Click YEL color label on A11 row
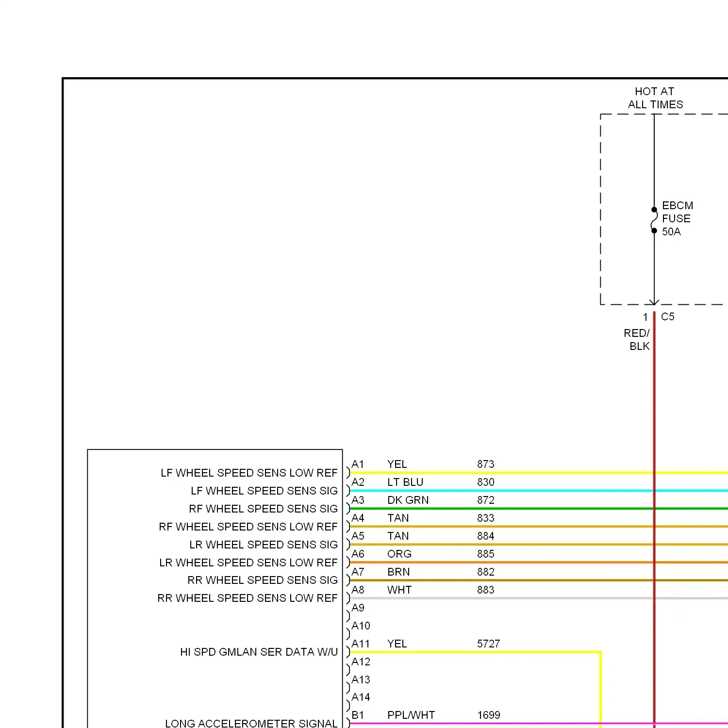The width and height of the screenshot is (728, 728). click(397, 644)
